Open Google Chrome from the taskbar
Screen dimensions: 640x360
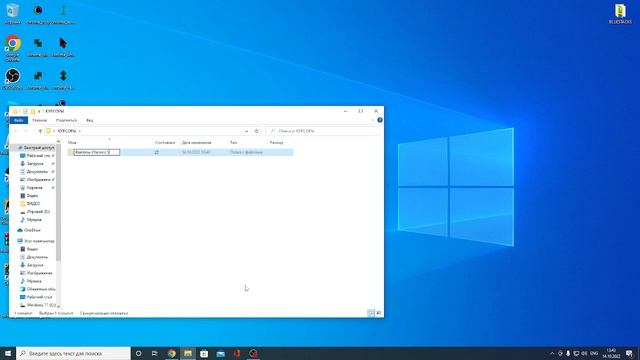[x=171, y=353]
